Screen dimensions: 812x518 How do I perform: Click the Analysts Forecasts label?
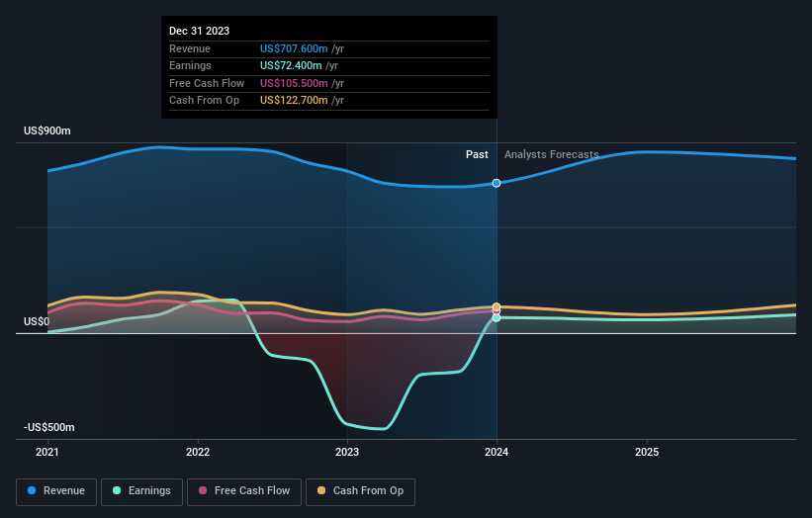coord(552,154)
